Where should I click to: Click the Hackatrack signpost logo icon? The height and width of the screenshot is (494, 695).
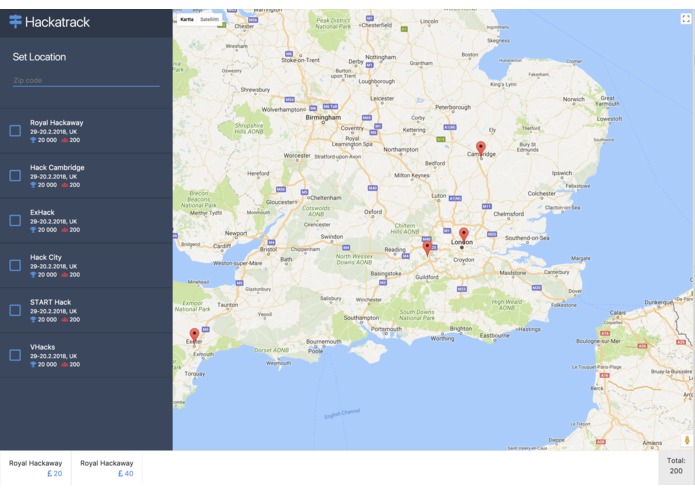tap(16, 21)
